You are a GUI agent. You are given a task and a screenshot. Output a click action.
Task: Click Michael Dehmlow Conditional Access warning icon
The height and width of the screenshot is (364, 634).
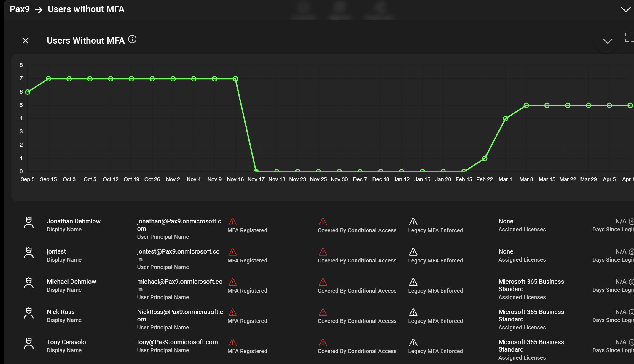(323, 282)
